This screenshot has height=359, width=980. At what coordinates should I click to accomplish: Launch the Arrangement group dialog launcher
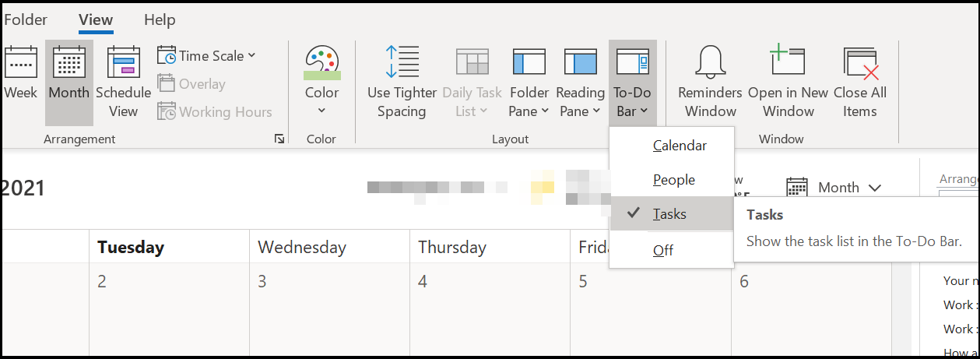(279, 139)
